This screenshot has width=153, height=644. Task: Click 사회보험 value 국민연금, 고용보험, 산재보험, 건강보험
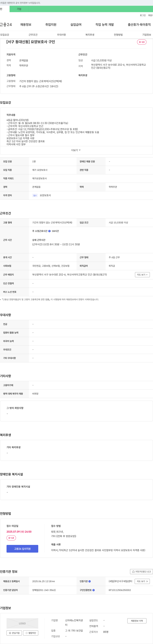(x=51, y=266)
